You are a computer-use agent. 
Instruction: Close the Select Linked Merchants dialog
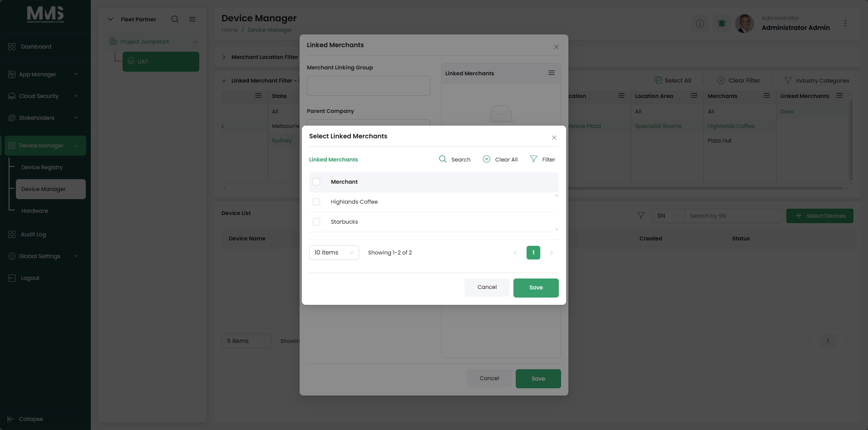pos(554,138)
